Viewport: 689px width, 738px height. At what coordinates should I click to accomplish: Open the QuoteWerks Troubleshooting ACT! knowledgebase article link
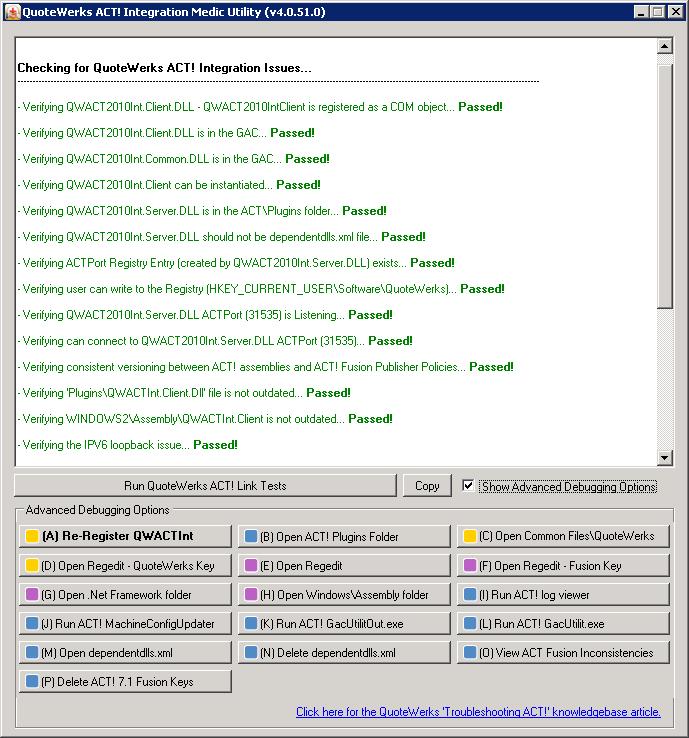pyautogui.click(x=478, y=712)
